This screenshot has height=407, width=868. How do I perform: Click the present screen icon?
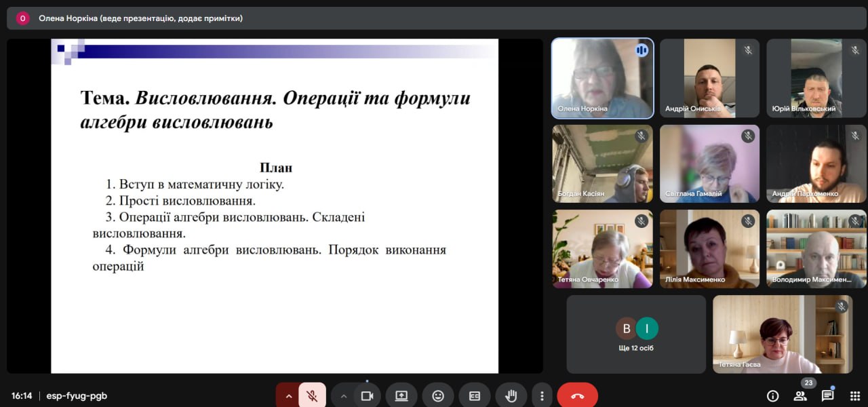pyautogui.click(x=401, y=396)
